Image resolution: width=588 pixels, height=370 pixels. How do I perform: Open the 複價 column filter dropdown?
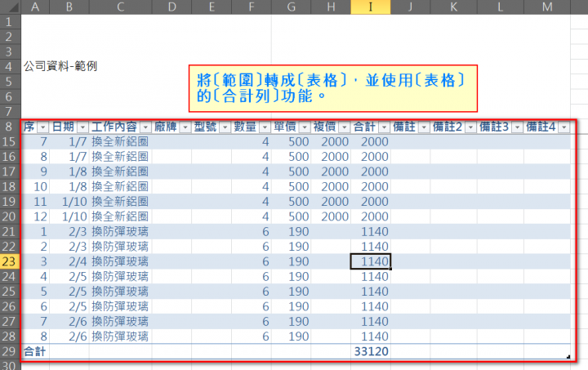click(x=345, y=127)
